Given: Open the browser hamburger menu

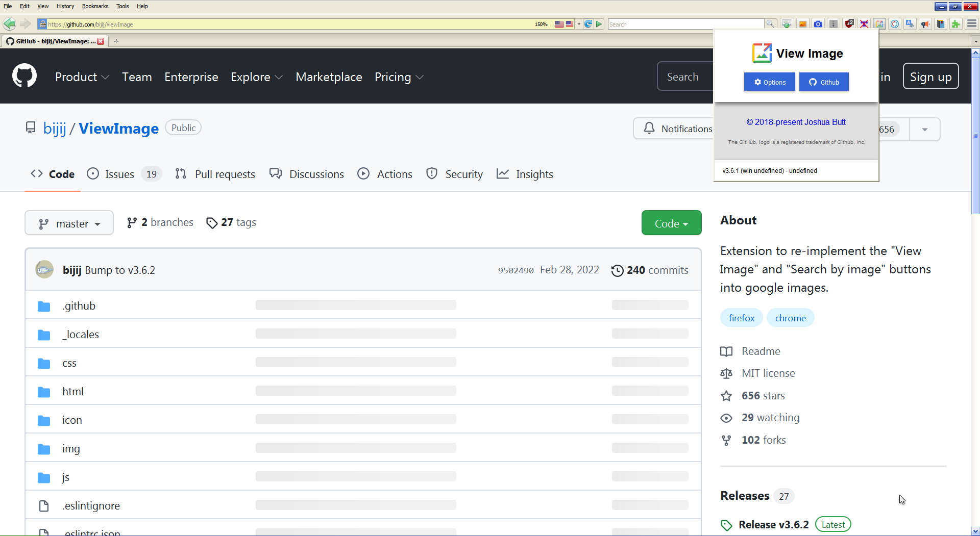Looking at the screenshot, I should (971, 24).
